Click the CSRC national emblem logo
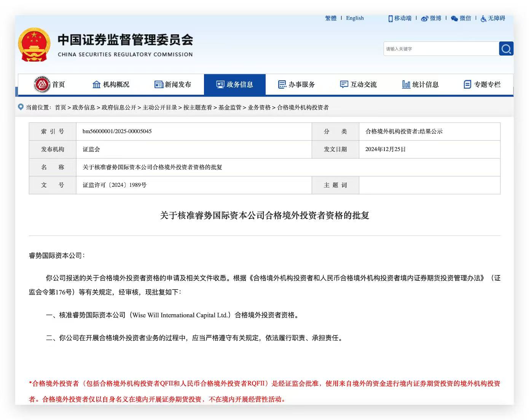Screen dimensions: 529x420 point(34,45)
